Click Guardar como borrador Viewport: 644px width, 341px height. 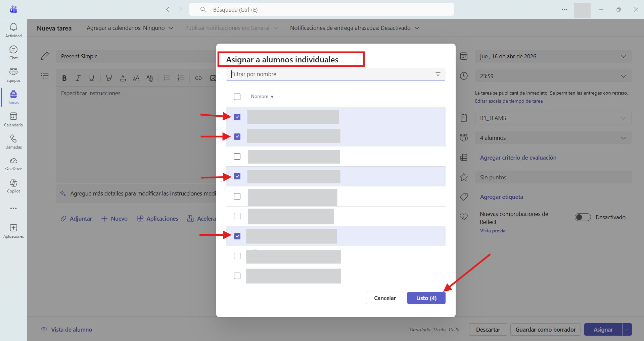pyautogui.click(x=546, y=330)
